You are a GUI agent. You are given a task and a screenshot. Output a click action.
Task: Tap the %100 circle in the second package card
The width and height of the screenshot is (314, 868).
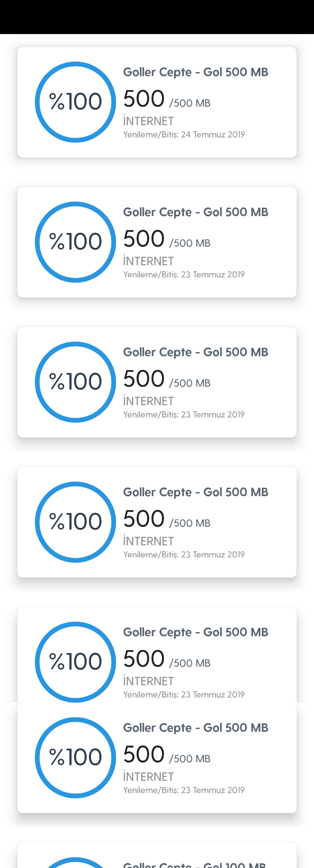click(x=76, y=242)
